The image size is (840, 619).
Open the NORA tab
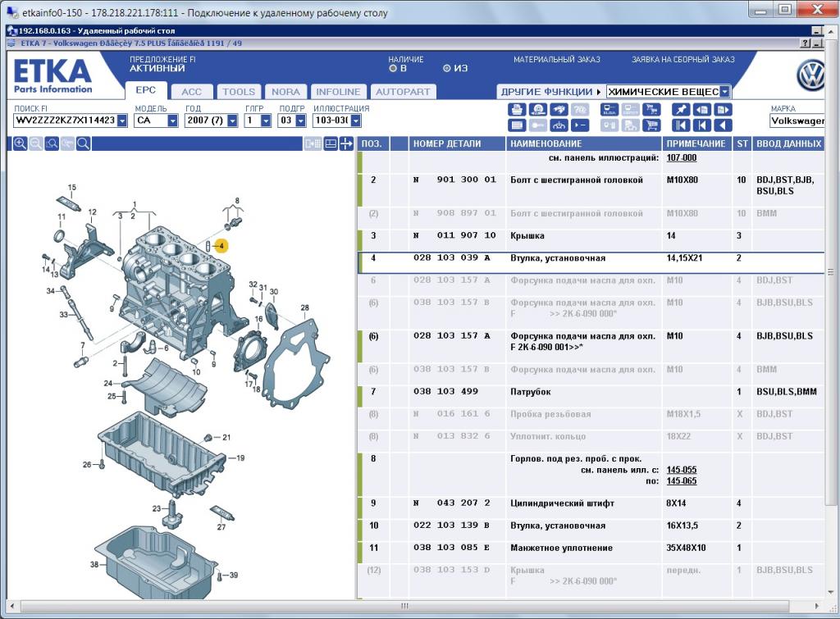(x=285, y=92)
